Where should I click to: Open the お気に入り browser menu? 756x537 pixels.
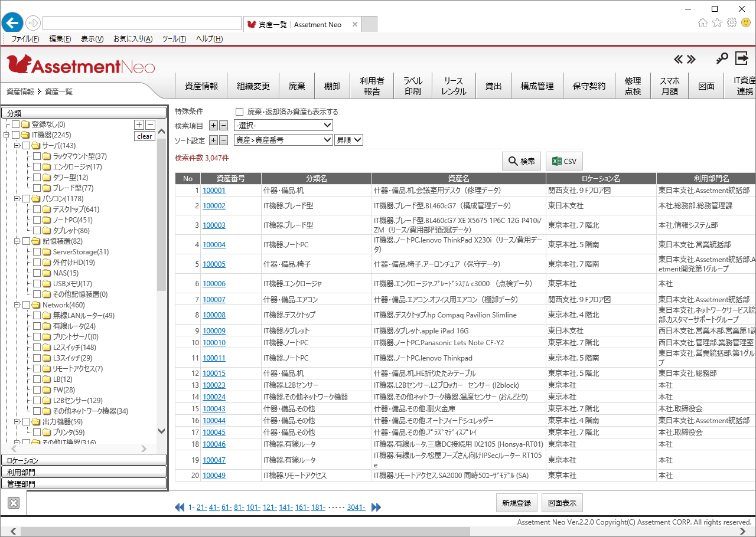(132, 39)
